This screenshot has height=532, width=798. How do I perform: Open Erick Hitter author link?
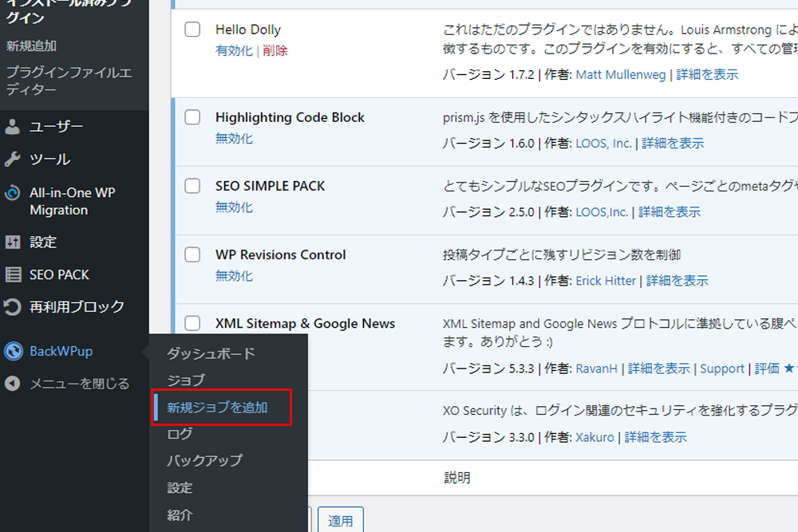(x=606, y=281)
